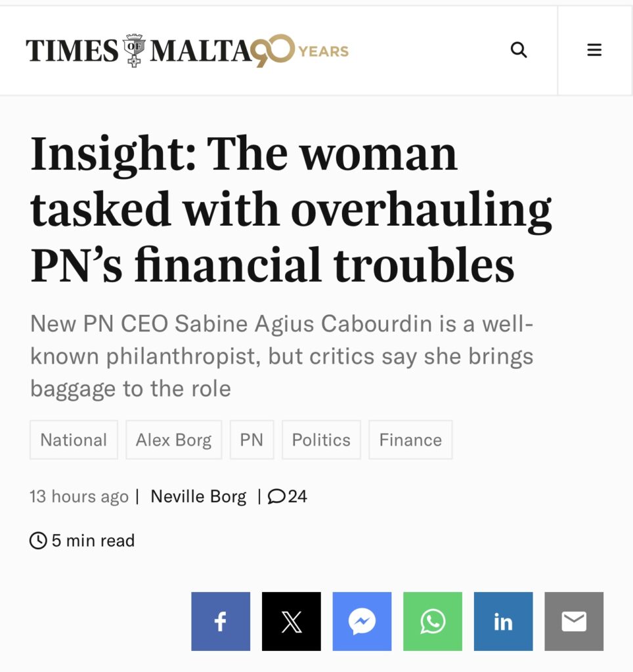Click the 90 Years anniversary badge
Screen dimensions: 633x672
[301, 51]
